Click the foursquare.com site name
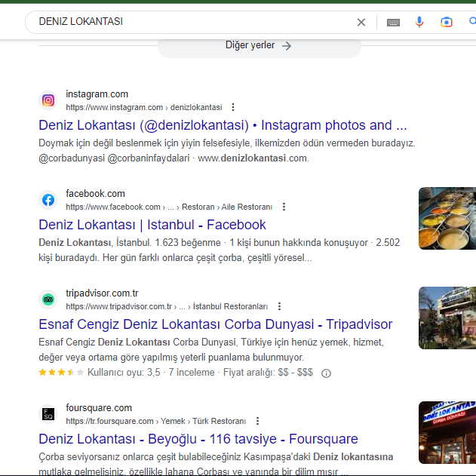 point(99,408)
